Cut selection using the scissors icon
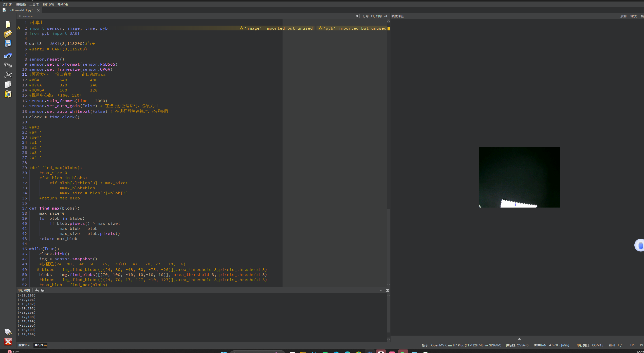 point(8,75)
